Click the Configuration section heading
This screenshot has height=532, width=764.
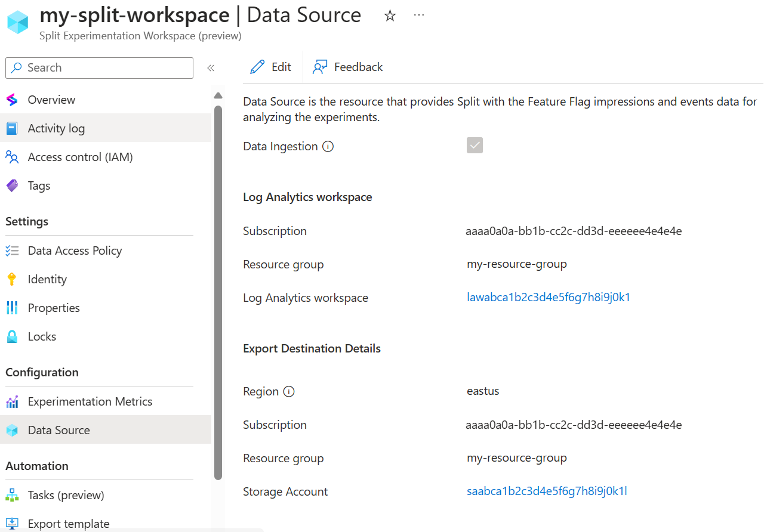42,372
